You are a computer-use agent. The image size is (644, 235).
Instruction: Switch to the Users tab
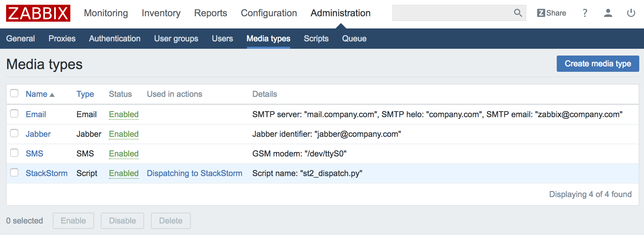tap(222, 39)
